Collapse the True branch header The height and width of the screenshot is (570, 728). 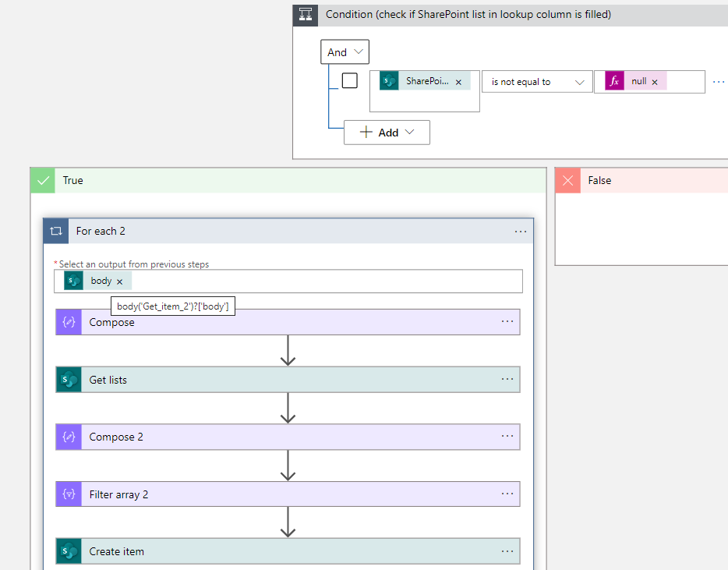tap(288, 181)
